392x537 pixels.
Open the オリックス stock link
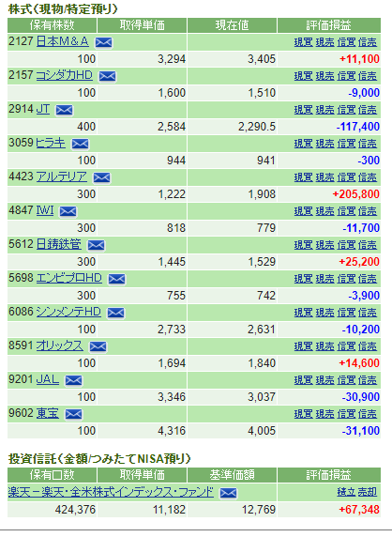click(x=59, y=345)
